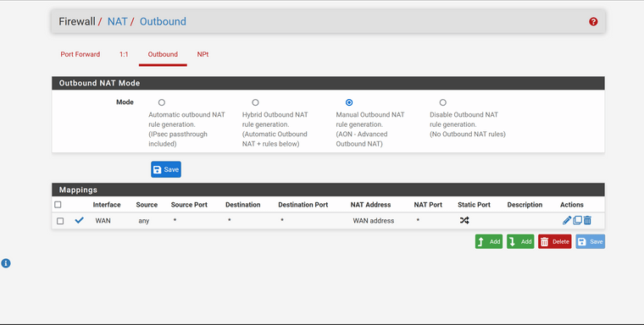Click the Description column header
Screen dimensions: 644x325
pos(525,205)
